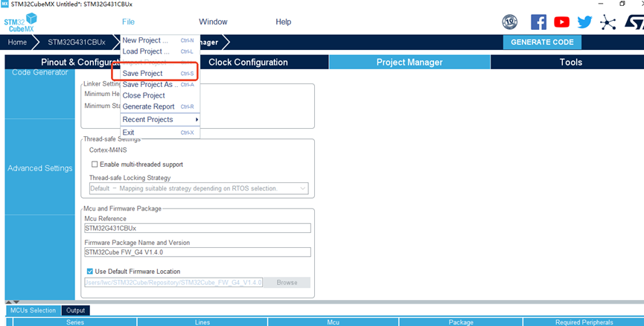This screenshot has width=644, height=326.
Task: Go to Home breadcrumb
Action: point(17,42)
